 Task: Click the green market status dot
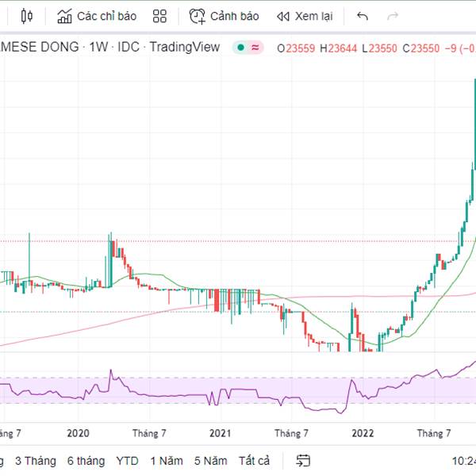(x=240, y=48)
